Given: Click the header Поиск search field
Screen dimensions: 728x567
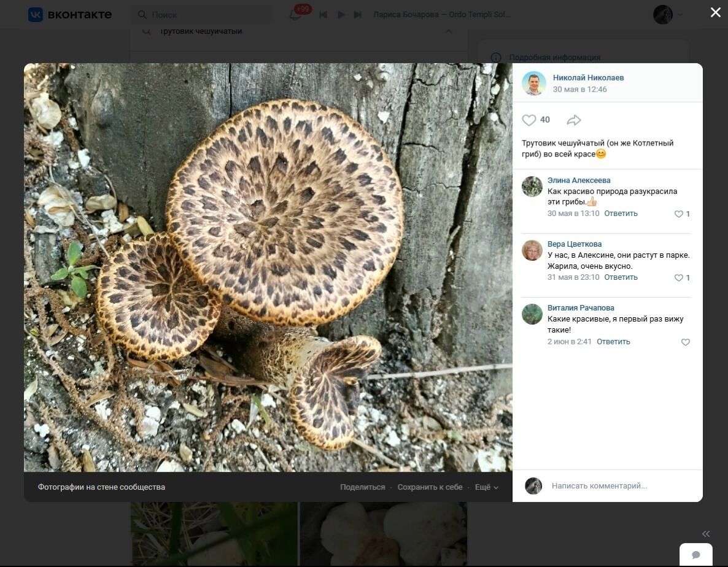Looking at the screenshot, I should pos(203,15).
